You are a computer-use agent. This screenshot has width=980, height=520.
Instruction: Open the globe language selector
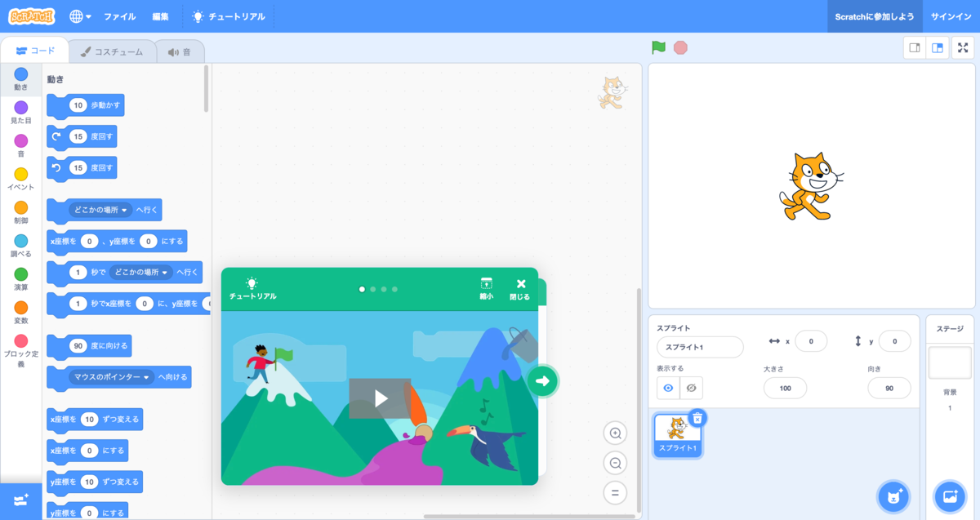click(80, 16)
